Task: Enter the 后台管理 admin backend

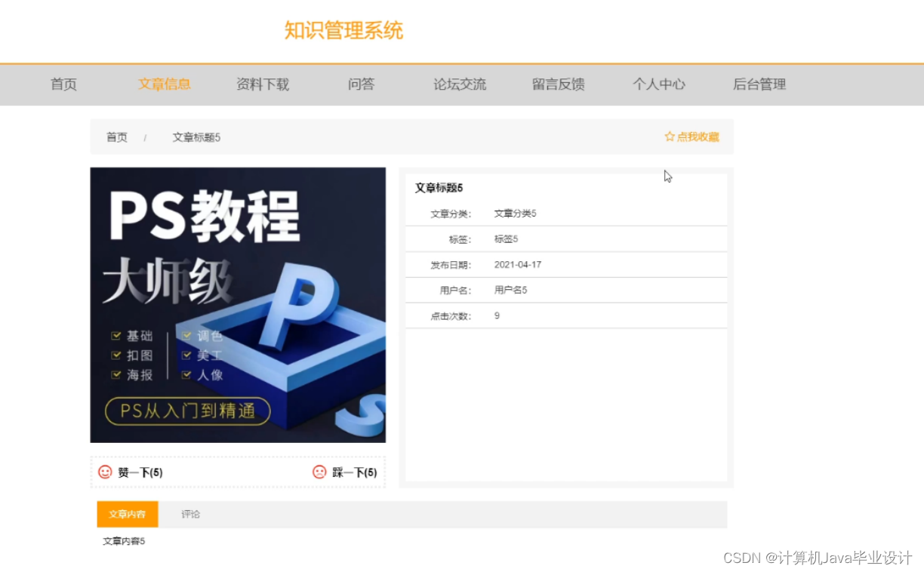Action: pyautogui.click(x=759, y=85)
